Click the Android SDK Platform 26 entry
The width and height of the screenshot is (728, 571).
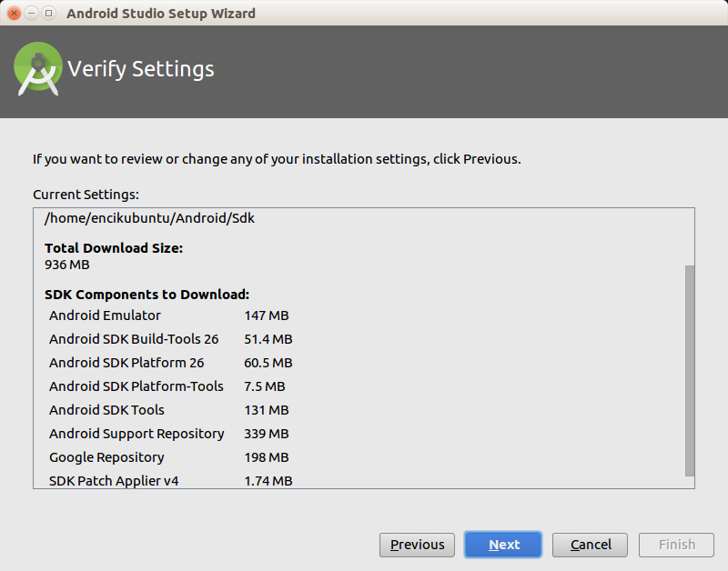point(126,363)
